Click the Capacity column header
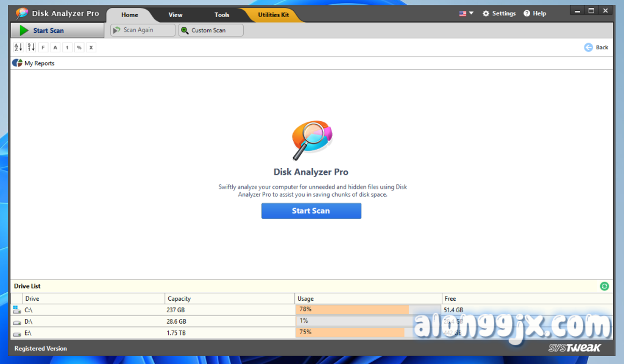This screenshot has height=364, width=624. tap(180, 299)
